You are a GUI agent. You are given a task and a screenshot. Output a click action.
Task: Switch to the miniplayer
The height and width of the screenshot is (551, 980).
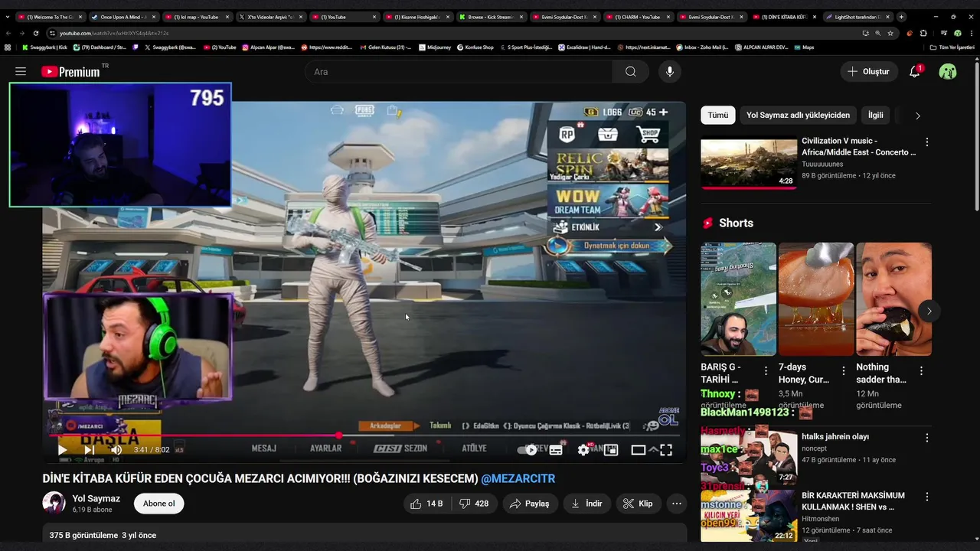pos(611,450)
